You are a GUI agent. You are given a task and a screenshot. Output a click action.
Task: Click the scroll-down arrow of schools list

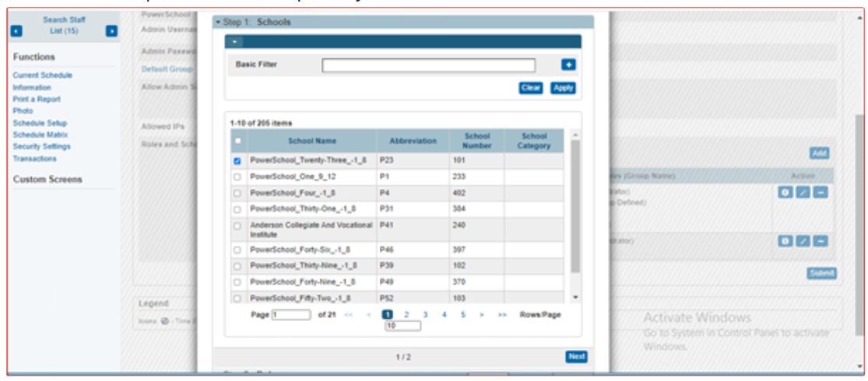click(x=575, y=298)
